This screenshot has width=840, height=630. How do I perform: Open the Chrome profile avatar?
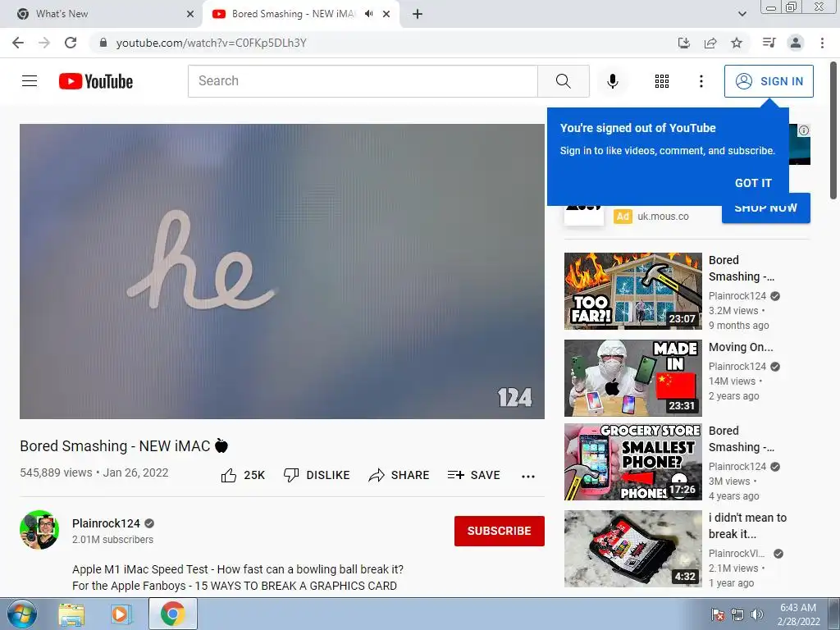coord(796,43)
